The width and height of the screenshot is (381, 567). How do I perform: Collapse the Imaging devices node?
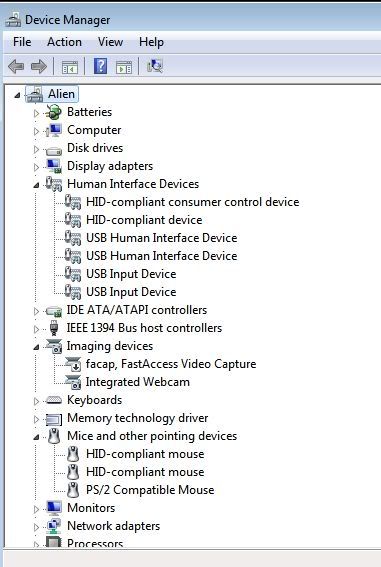click(36, 348)
